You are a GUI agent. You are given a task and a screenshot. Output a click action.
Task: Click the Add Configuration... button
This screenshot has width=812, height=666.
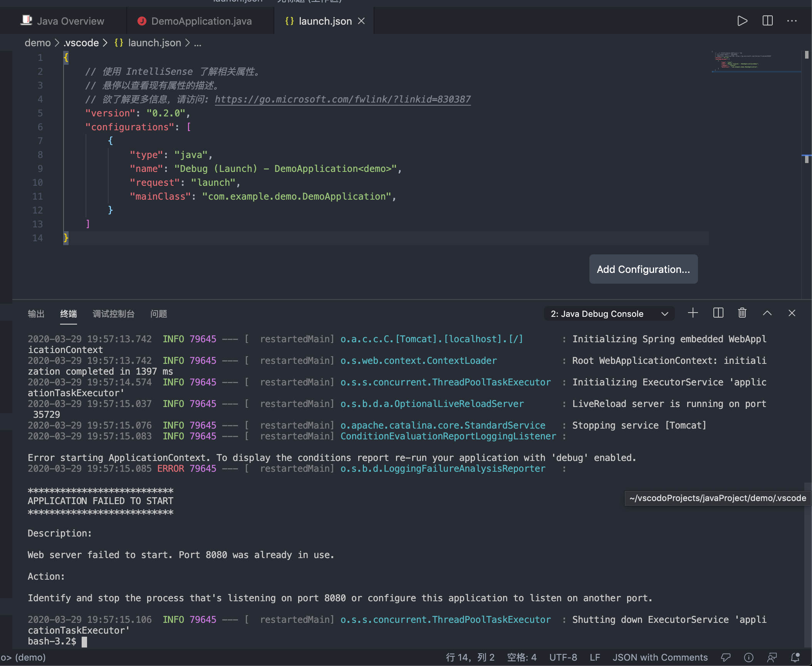tap(643, 269)
